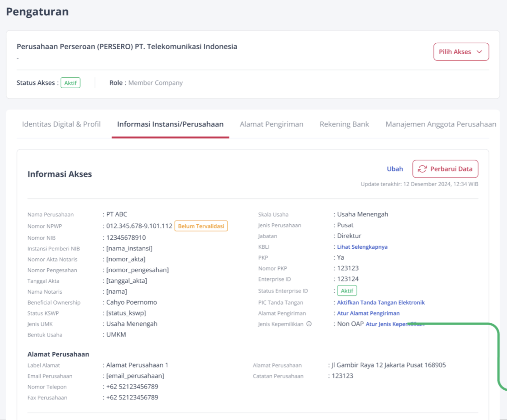Select the NIB value 12345678910
The width and height of the screenshot is (507, 420).
[126, 238]
